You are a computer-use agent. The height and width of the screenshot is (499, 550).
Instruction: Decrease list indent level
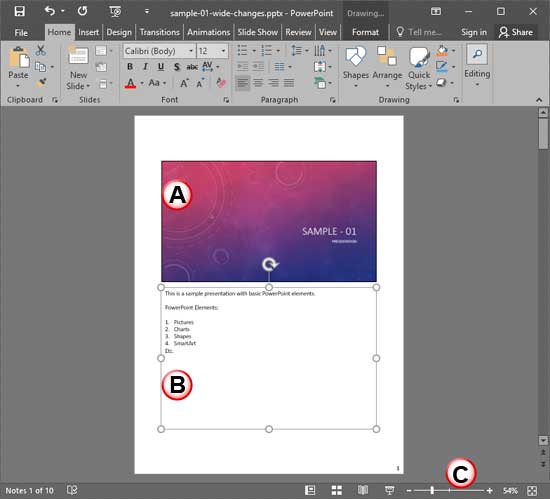242,67
